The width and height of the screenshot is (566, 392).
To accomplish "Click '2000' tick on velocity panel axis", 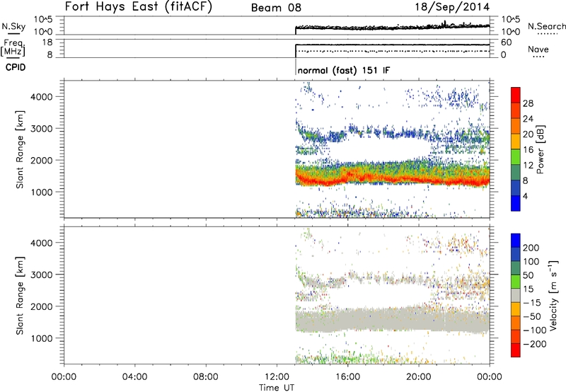I will coord(41,306).
